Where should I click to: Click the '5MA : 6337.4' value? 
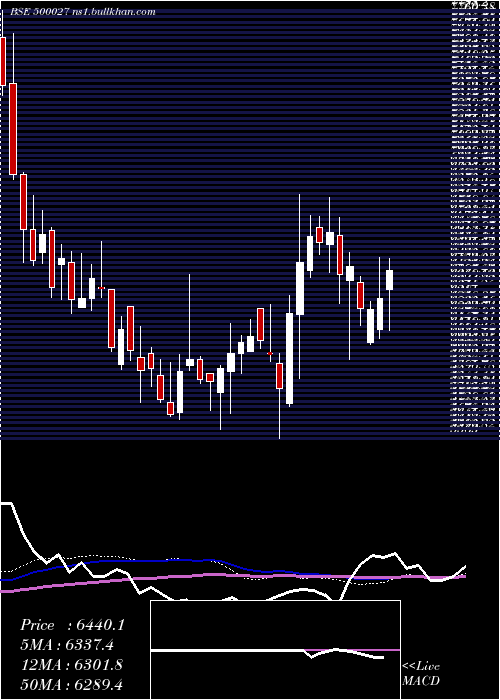click(x=68, y=645)
